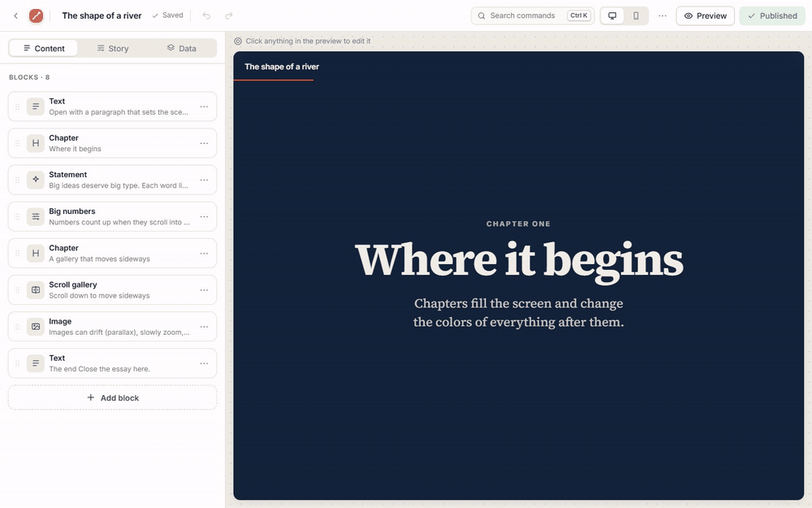Open options for the Big numbers block
Image resolution: width=812 pixels, height=508 pixels.
pos(204,217)
